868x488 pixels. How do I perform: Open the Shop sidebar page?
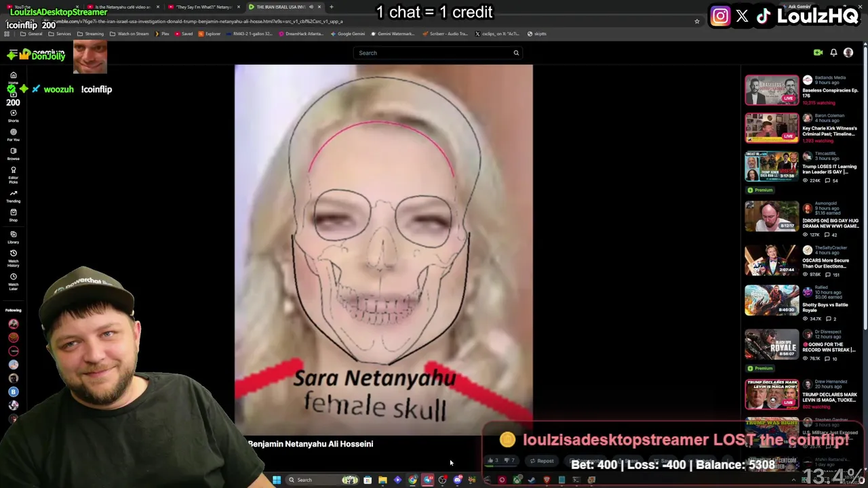[x=13, y=216]
